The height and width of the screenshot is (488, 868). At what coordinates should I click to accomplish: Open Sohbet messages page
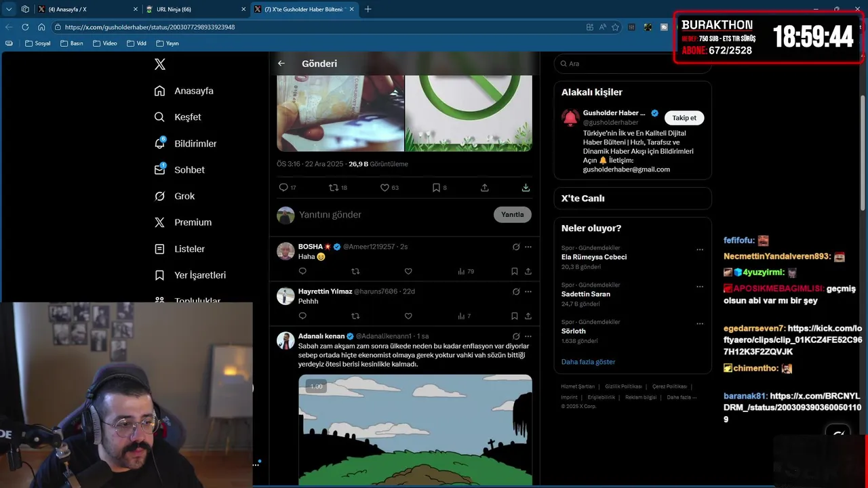pos(179,170)
